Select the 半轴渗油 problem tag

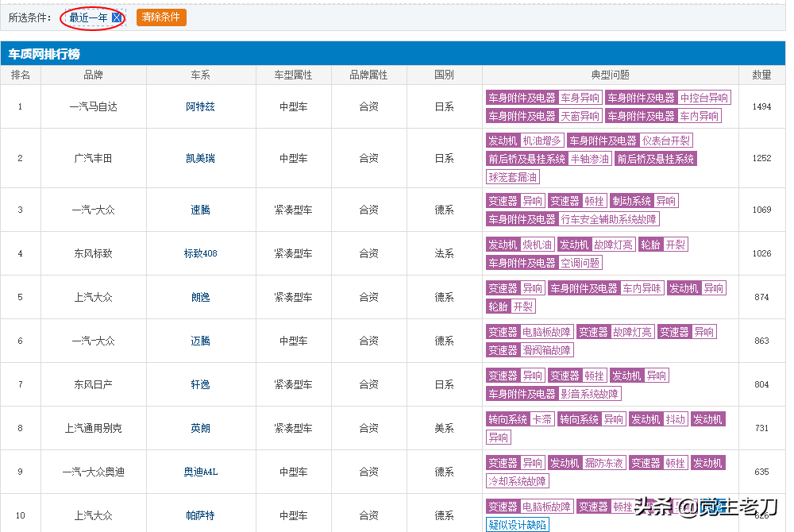tap(589, 159)
